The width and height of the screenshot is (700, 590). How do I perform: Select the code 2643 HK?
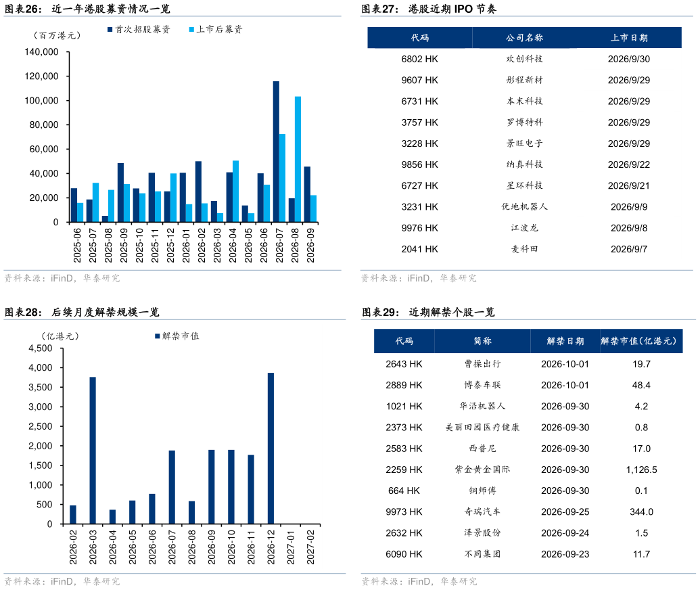tap(404, 364)
